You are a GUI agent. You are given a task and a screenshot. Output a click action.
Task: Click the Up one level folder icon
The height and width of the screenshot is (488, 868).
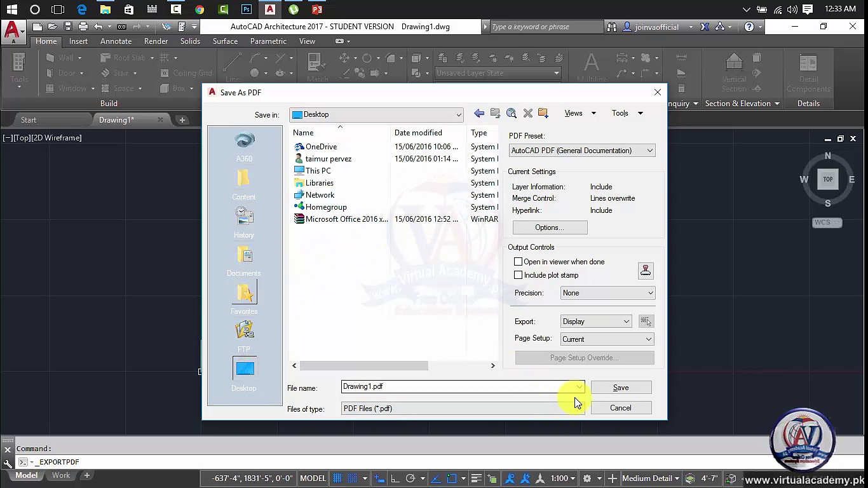tap(495, 113)
